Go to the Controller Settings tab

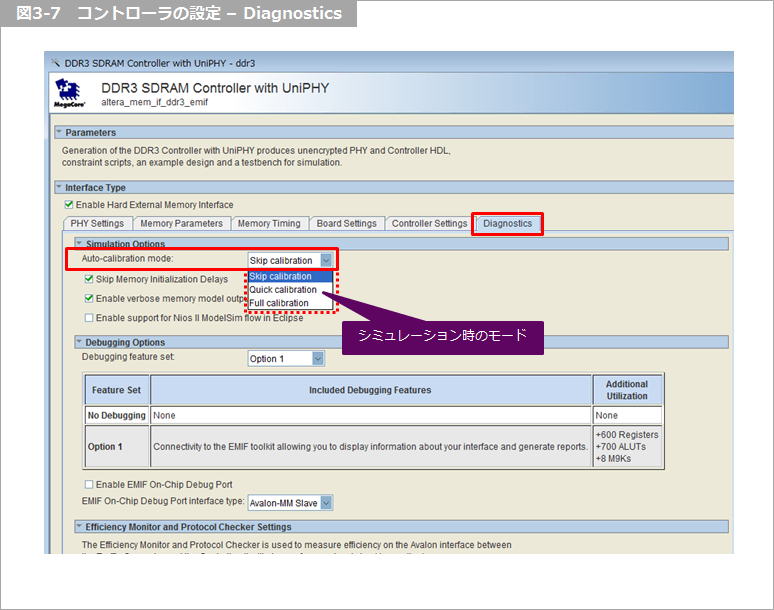(x=429, y=224)
